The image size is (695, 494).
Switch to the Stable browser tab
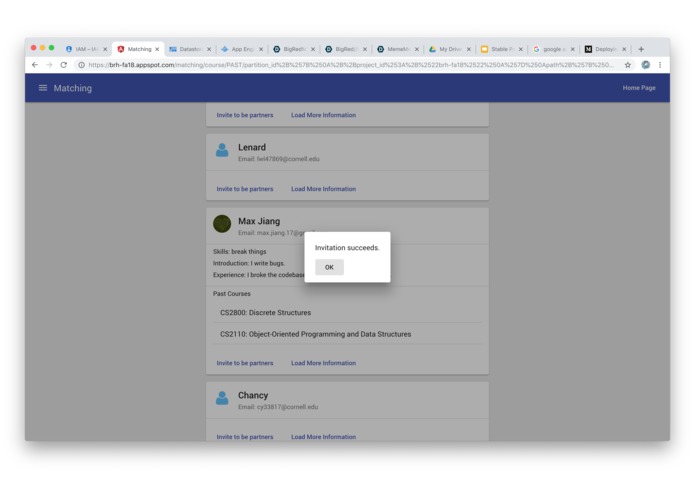502,49
